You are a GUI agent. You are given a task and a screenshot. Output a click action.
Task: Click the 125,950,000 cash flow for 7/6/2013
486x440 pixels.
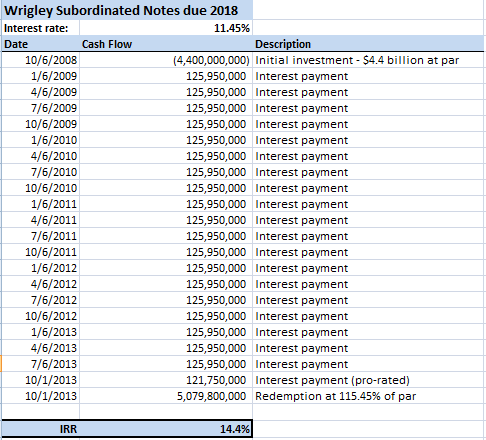click(166, 364)
